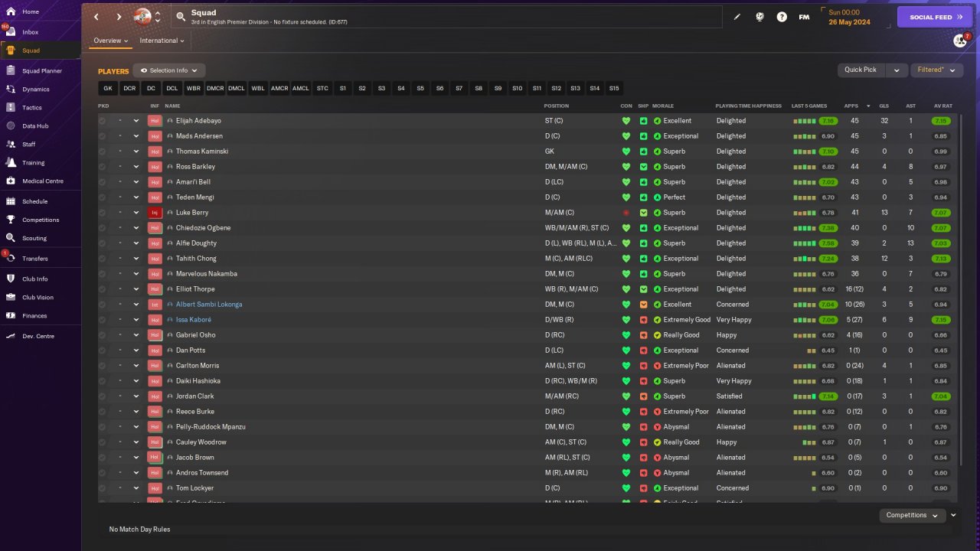Open the help question mark icon
The image size is (980, 551).
(782, 17)
